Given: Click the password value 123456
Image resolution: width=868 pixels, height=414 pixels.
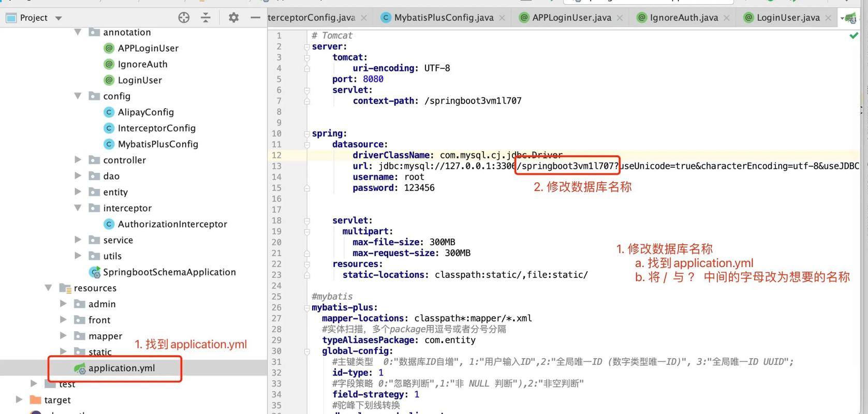Looking at the screenshot, I should [419, 188].
